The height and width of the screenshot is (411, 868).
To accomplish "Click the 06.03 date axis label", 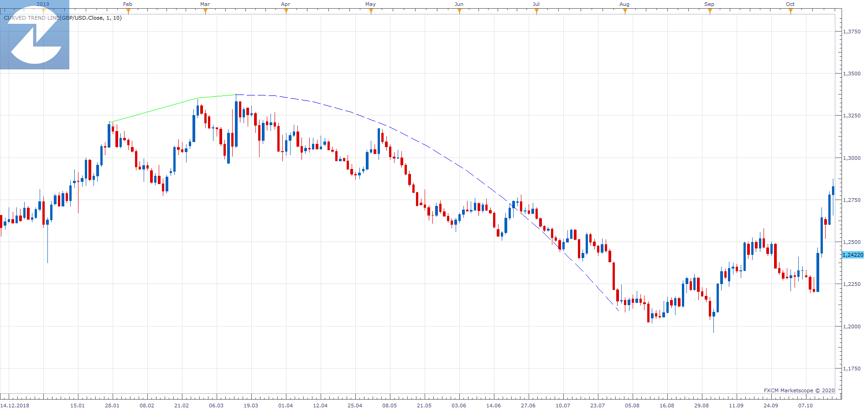I will click(216, 406).
